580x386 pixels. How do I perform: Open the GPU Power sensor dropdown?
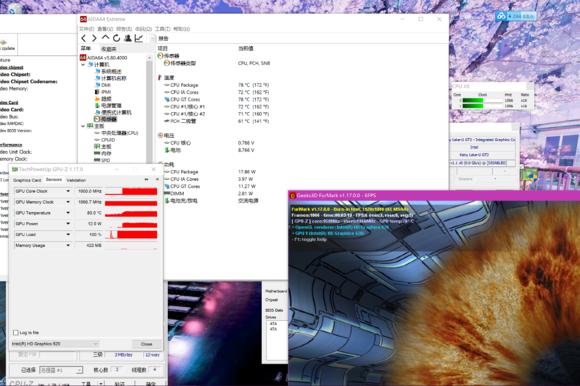coord(68,224)
